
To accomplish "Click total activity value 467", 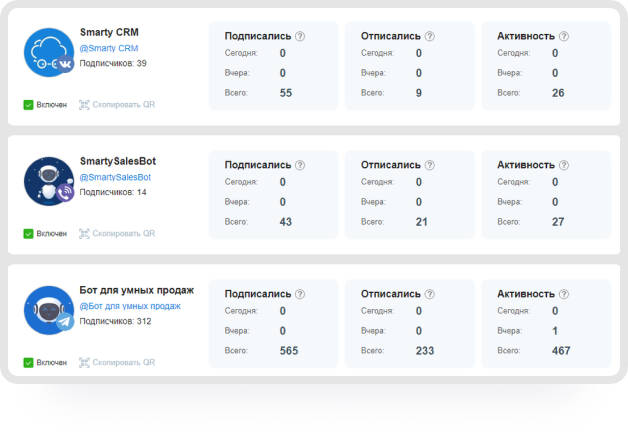I will [x=561, y=351].
